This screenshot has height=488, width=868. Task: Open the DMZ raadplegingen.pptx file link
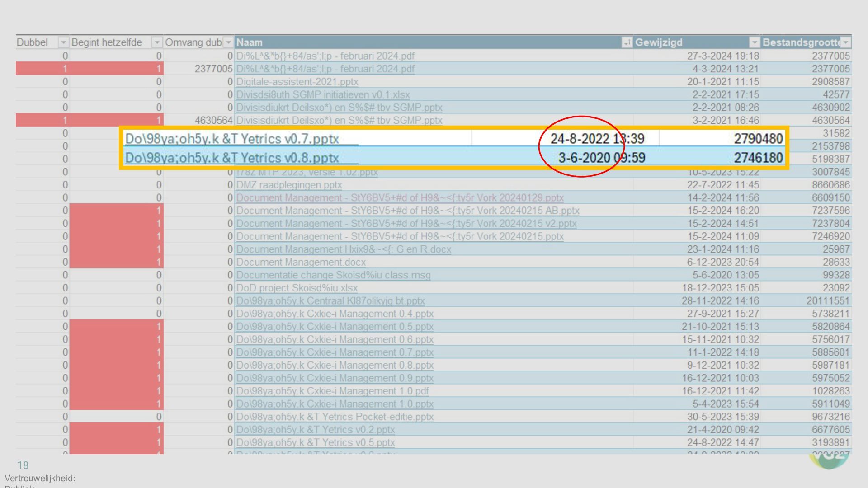[289, 185]
